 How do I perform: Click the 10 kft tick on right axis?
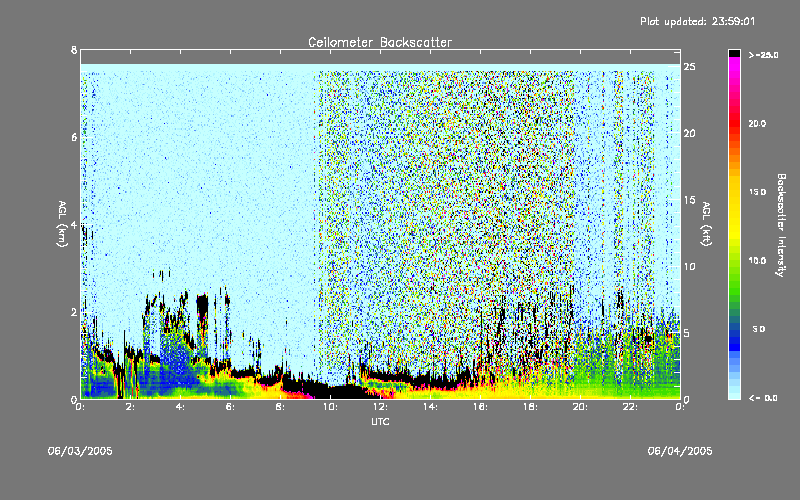(689, 266)
